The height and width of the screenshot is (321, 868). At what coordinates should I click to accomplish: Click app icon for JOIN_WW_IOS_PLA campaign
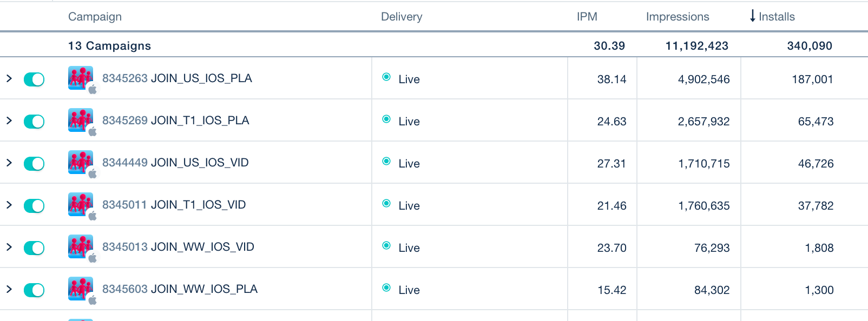tap(81, 289)
